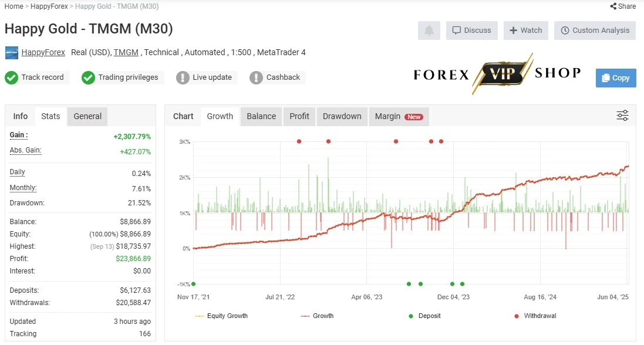Share this trading system page
Viewport: 644px width, 345px height.
point(623,6)
